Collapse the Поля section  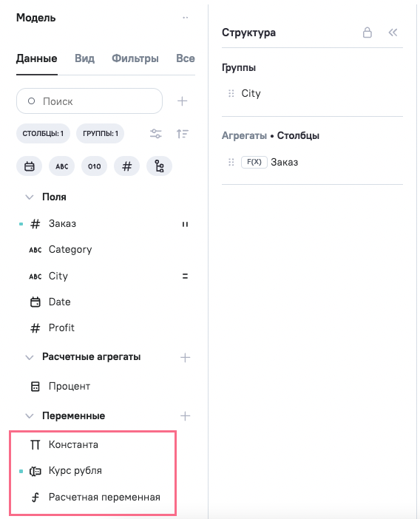click(x=30, y=197)
